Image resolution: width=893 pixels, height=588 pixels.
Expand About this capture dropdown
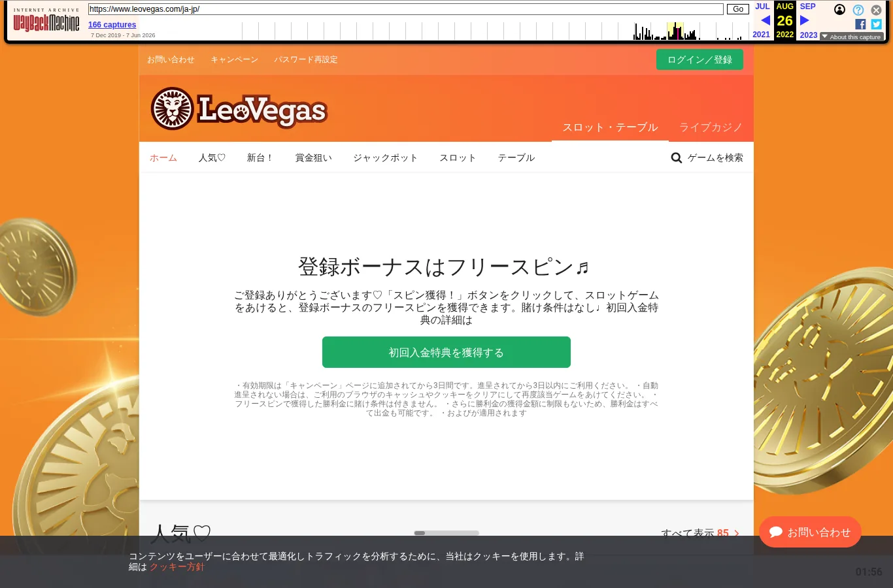852,37
